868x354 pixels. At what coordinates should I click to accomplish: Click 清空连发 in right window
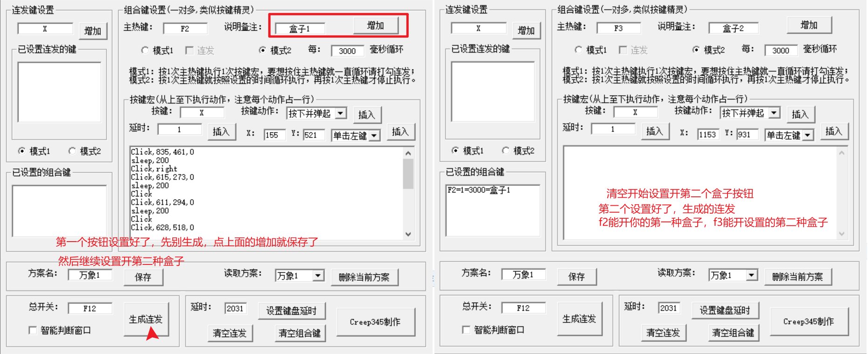point(663,333)
